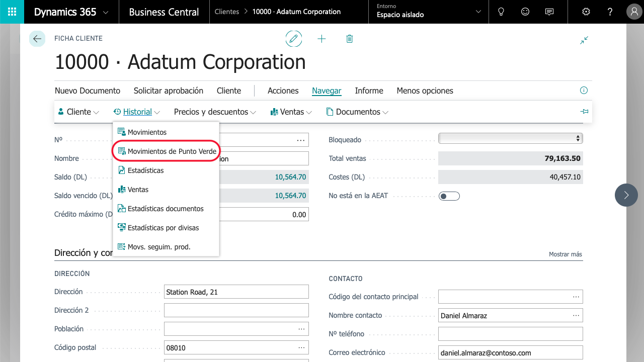Delete the customer with trash icon
This screenshot has height=362, width=644.
[x=350, y=39]
